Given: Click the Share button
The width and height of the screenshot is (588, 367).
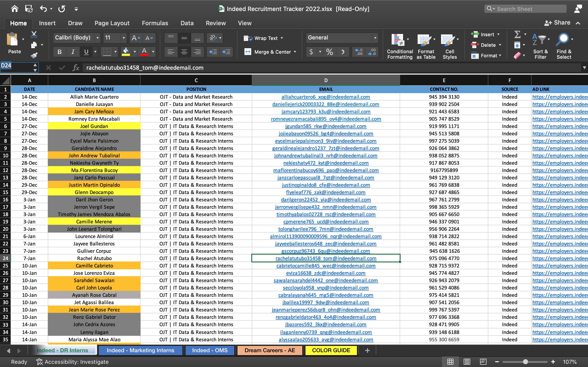Looking at the screenshot, I should [557, 23].
